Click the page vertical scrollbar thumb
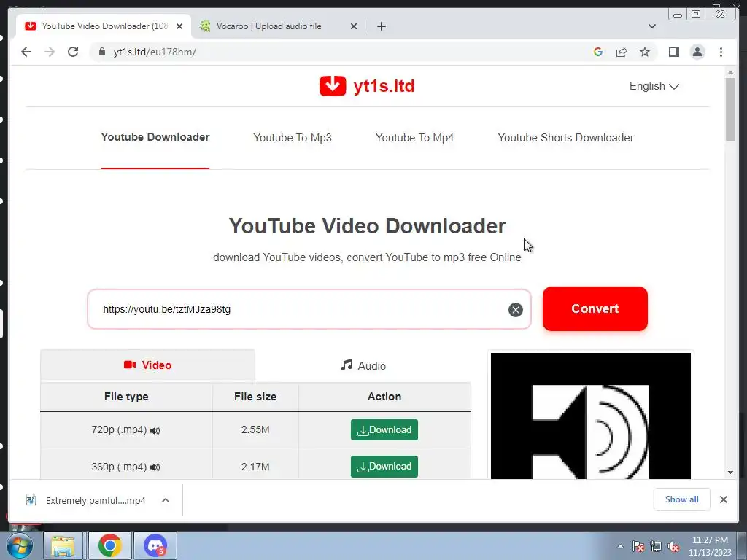747x560 pixels. 730,109
